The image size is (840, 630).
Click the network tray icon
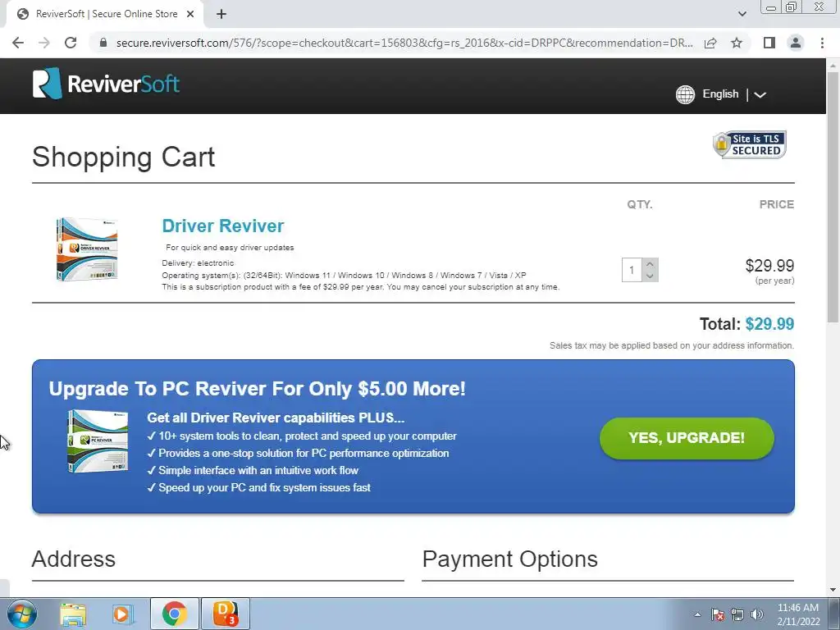(737, 614)
